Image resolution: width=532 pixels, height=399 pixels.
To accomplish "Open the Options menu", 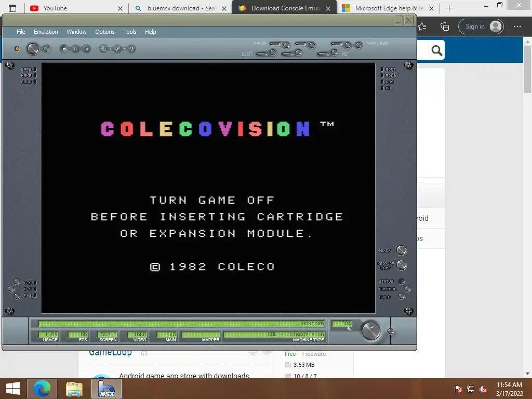I will 104,32.
